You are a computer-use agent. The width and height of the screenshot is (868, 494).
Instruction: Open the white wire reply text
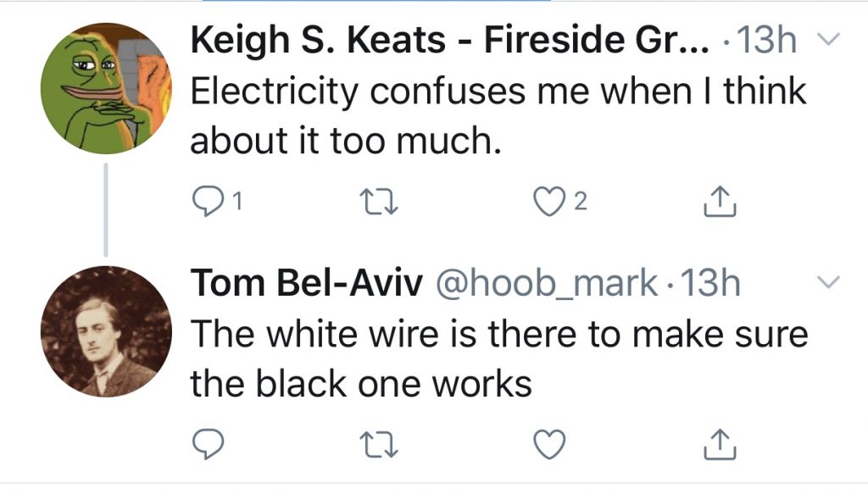[x=499, y=358]
